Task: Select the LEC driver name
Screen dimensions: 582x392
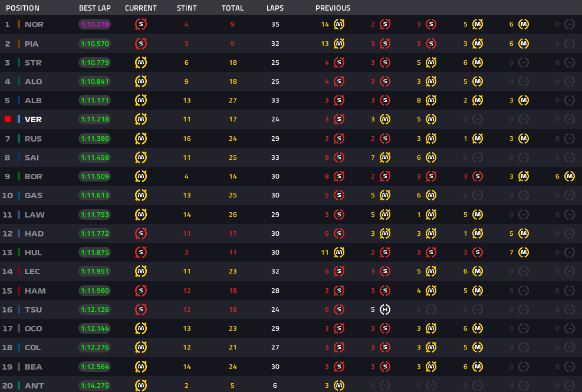Action: coord(33,272)
